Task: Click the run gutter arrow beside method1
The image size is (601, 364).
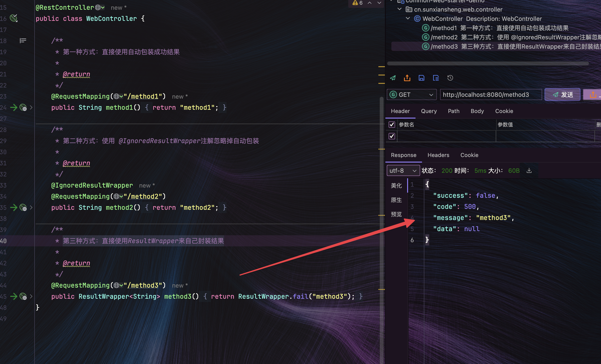Action: coord(14,107)
